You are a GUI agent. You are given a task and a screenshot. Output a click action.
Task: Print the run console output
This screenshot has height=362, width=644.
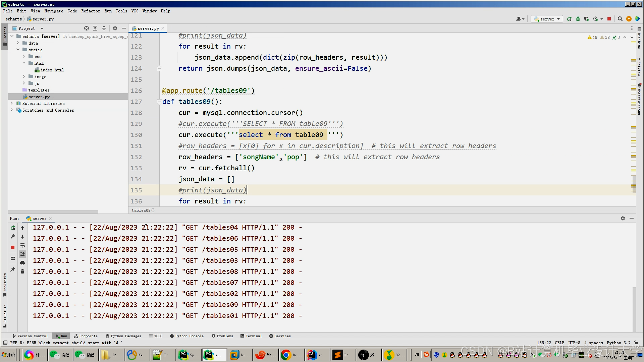[22, 263]
